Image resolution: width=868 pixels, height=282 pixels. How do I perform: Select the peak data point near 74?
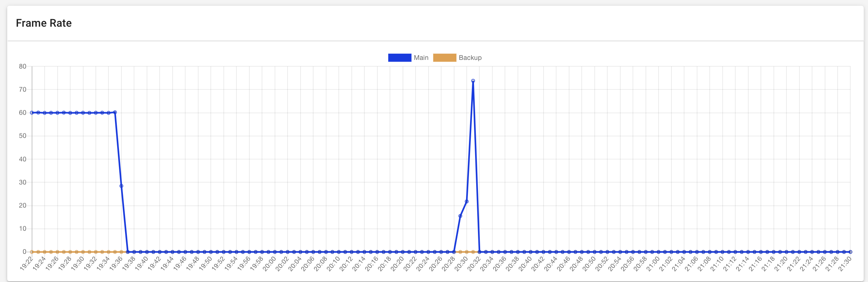coord(473,81)
